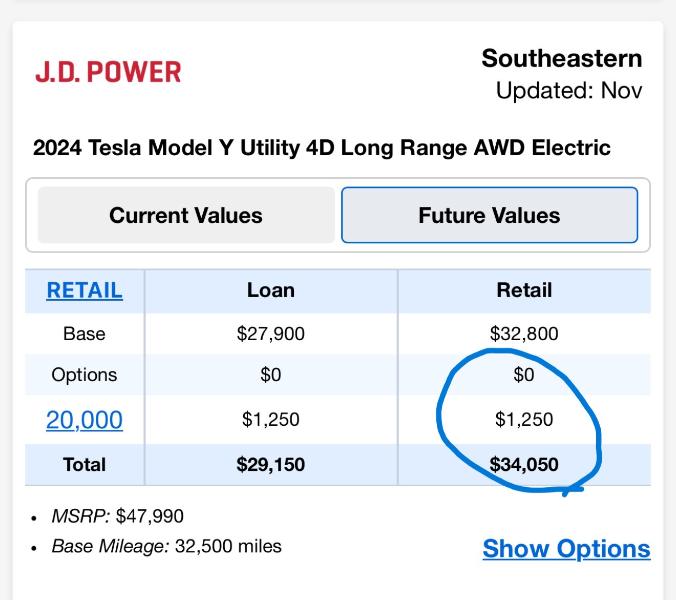The height and width of the screenshot is (600, 676).
Task: Click the 2024 Tesla Model Y title
Action: (x=321, y=148)
